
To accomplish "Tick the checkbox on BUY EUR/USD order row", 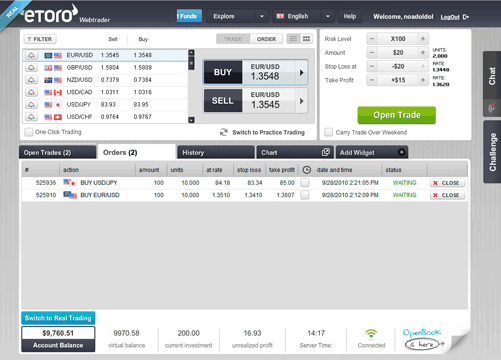I will tap(305, 195).
